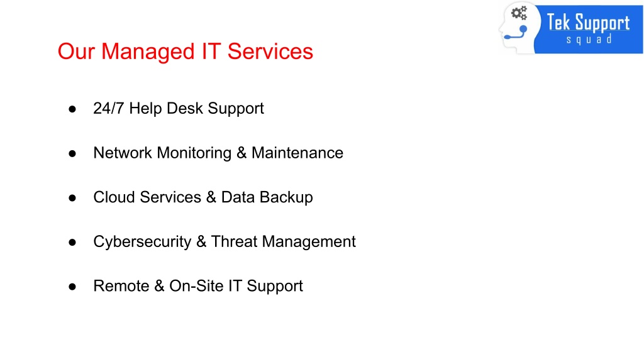This screenshot has width=644, height=362.
Task: Click 'Cloud Services & Data Backup' line
Action: [x=203, y=197]
